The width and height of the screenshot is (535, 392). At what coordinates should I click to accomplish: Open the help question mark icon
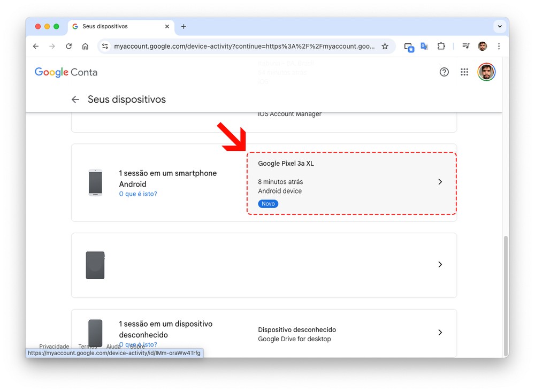click(x=444, y=72)
